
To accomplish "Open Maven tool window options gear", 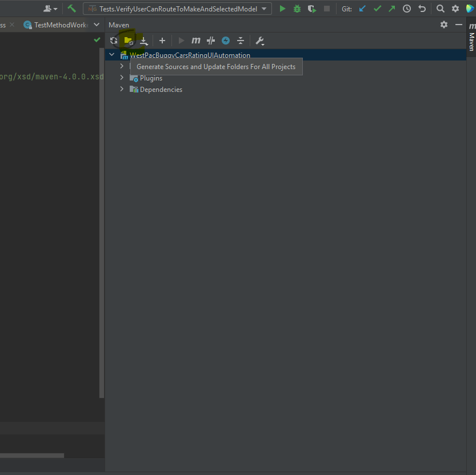I will 444,25.
